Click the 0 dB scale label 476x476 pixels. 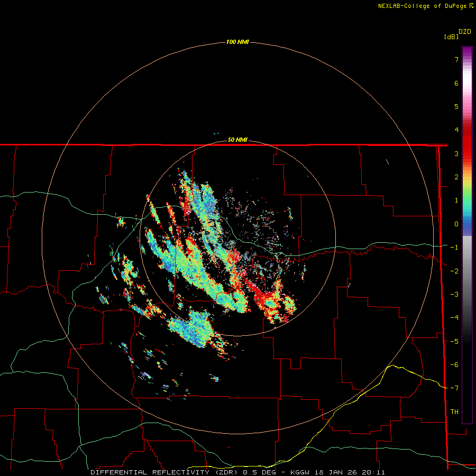456,224
